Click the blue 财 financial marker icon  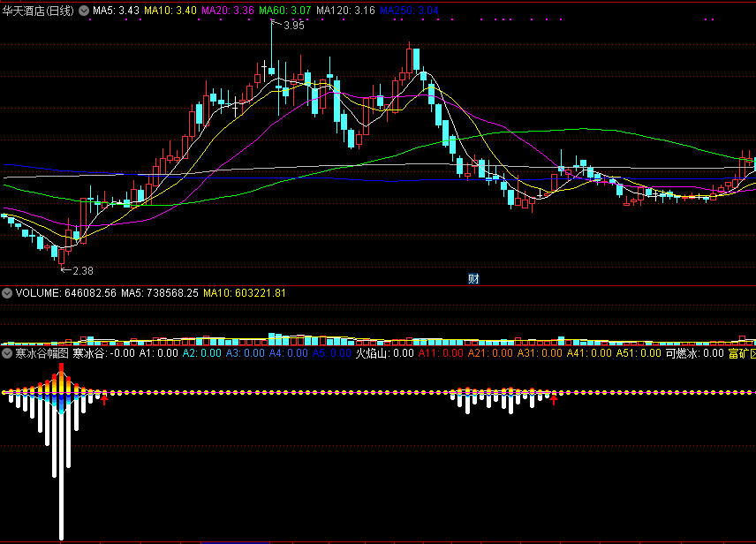473,278
